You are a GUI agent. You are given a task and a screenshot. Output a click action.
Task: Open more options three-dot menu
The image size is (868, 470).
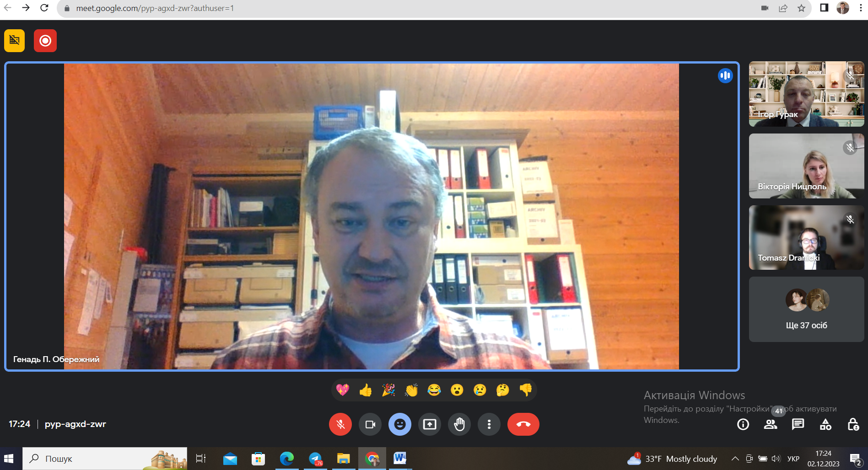tap(489, 424)
